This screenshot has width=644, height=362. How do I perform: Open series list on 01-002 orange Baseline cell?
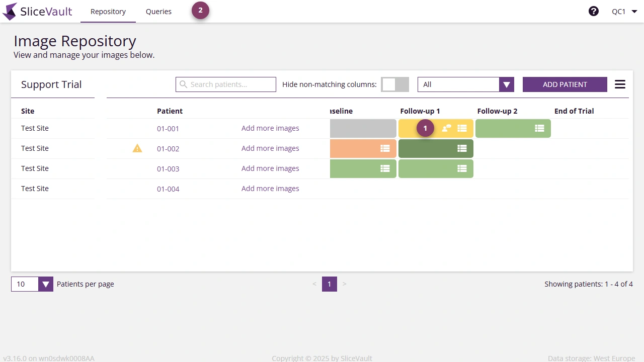pyautogui.click(x=385, y=148)
